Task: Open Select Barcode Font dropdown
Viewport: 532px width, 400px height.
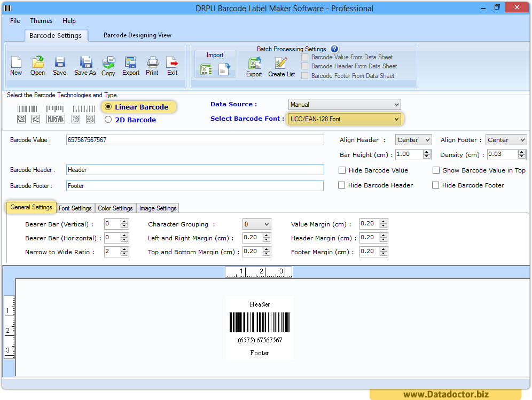Action: point(345,119)
